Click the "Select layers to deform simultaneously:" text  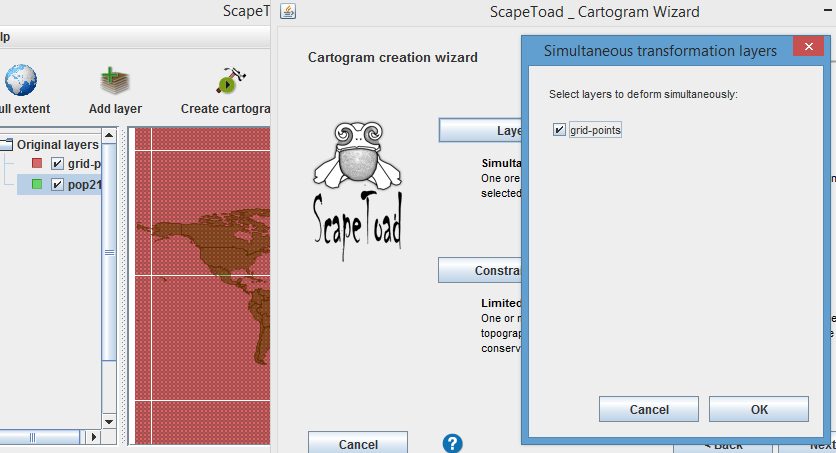(643, 94)
